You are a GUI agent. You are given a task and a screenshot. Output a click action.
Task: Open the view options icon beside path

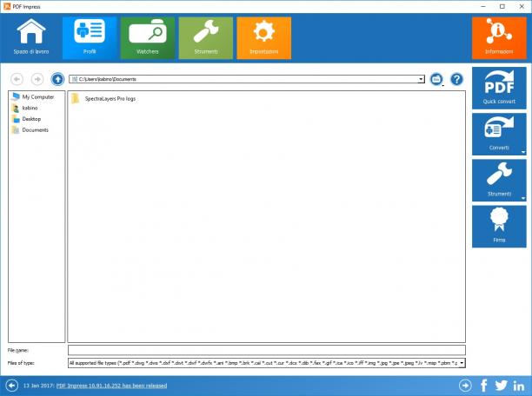[436, 79]
